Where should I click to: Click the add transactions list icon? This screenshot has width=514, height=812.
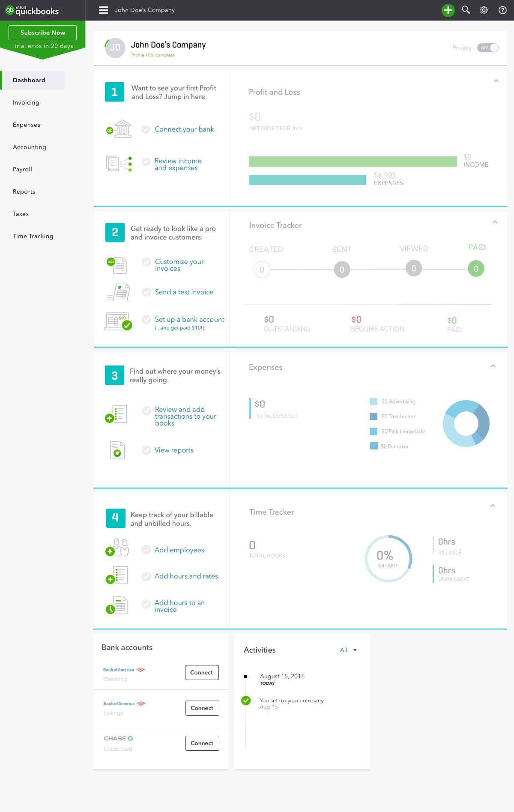coord(117,414)
